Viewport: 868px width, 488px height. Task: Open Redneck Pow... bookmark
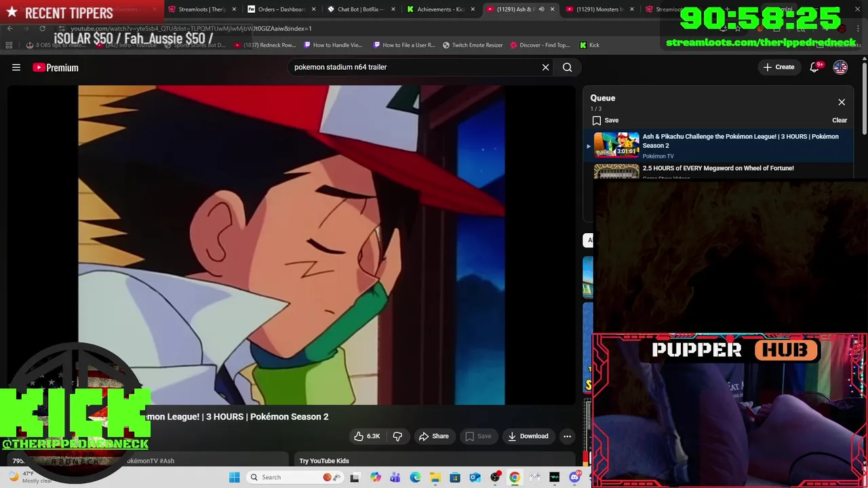point(264,45)
